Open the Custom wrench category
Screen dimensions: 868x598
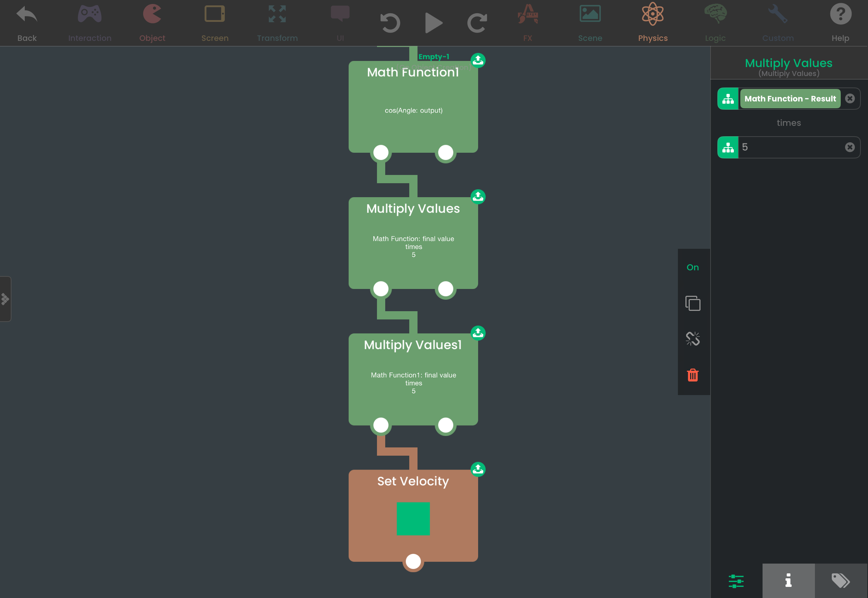pos(778,14)
